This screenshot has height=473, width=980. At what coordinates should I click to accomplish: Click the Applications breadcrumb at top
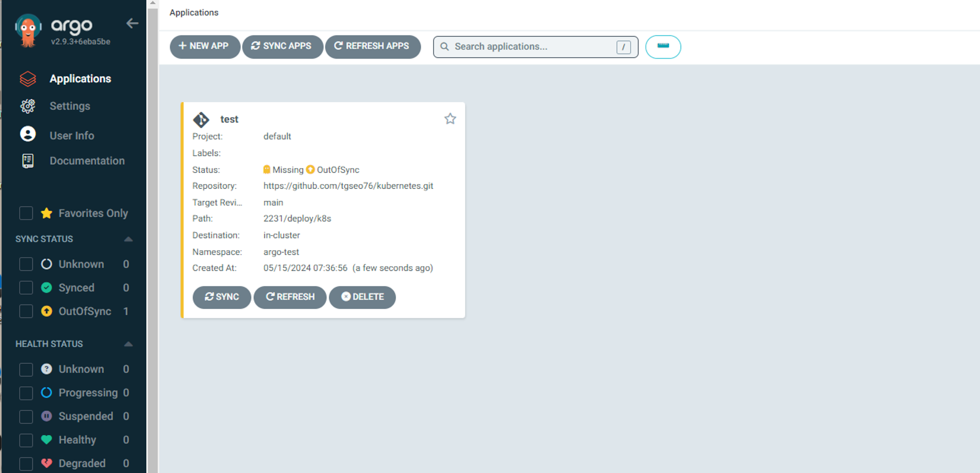(x=194, y=12)
